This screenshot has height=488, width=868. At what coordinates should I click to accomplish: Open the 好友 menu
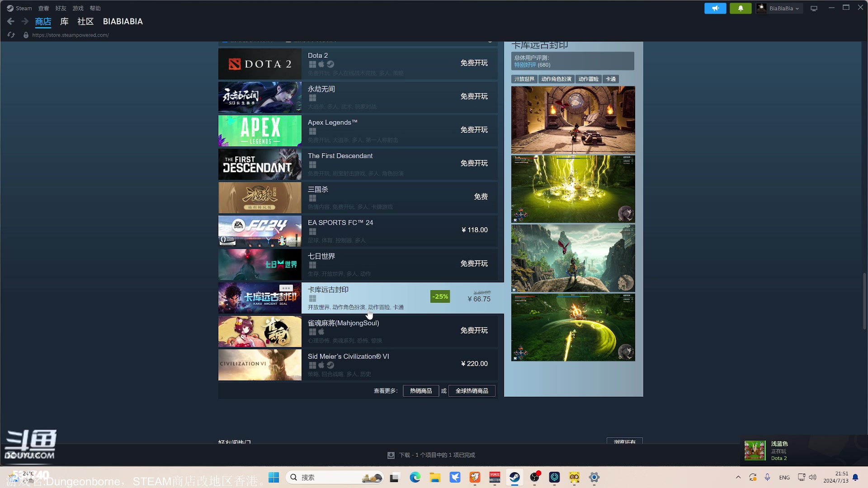pyautogui.click(x=61, y=8)
